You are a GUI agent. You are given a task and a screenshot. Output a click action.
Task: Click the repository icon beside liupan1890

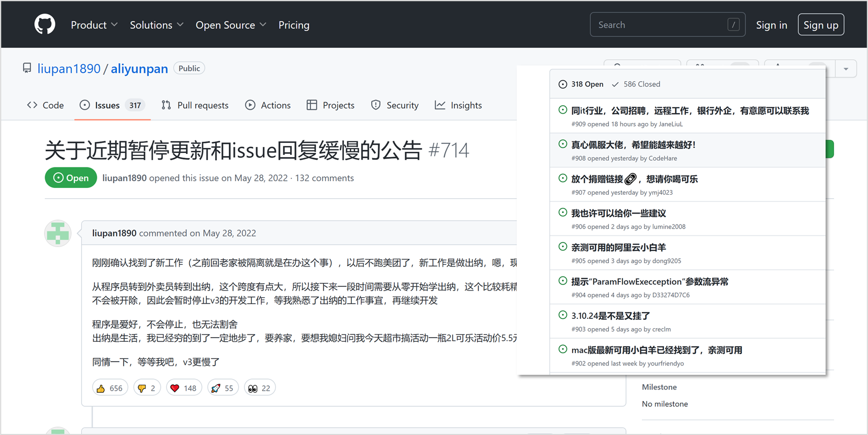(x=27, y=68)
